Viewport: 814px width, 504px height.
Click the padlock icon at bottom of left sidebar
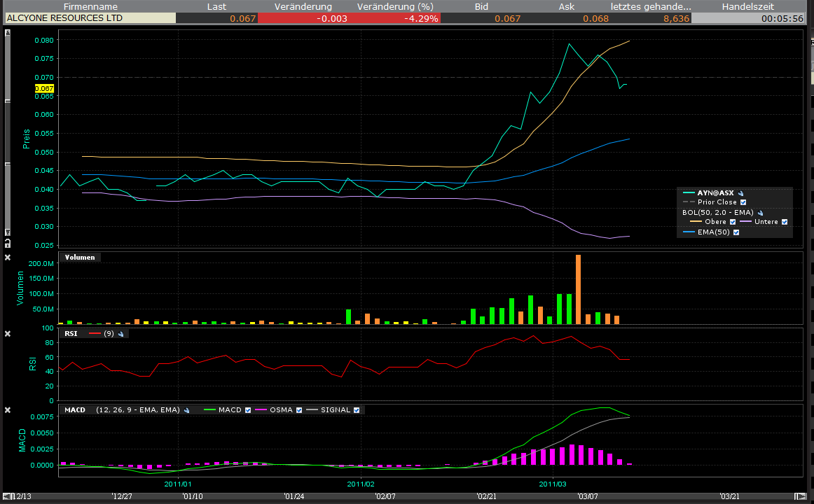click(8, 241)
